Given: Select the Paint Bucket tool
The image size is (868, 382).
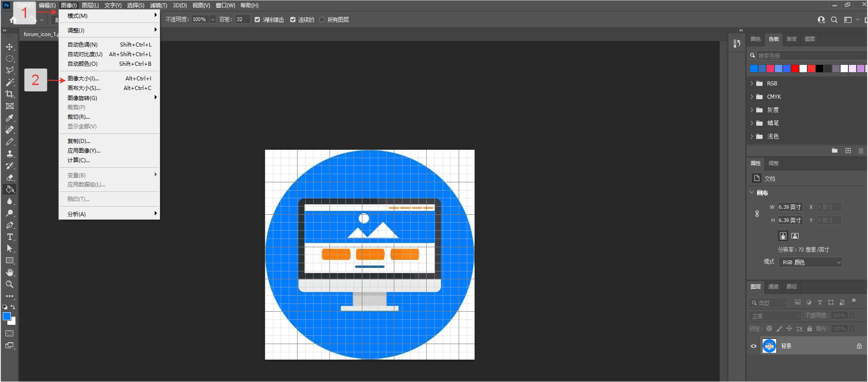Looking at the screenshot, I should click(10, 189).
